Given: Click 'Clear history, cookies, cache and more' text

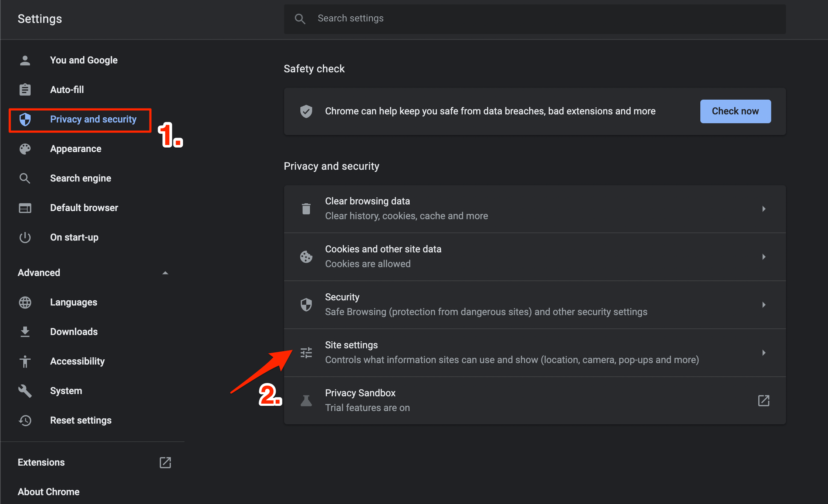Looking at the screenshot, I should (x=406, y=216).
